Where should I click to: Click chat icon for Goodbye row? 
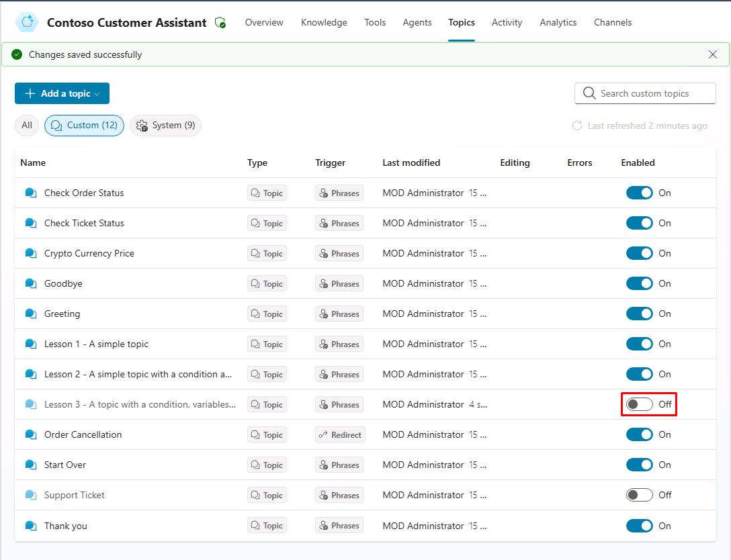pos(31,284)
